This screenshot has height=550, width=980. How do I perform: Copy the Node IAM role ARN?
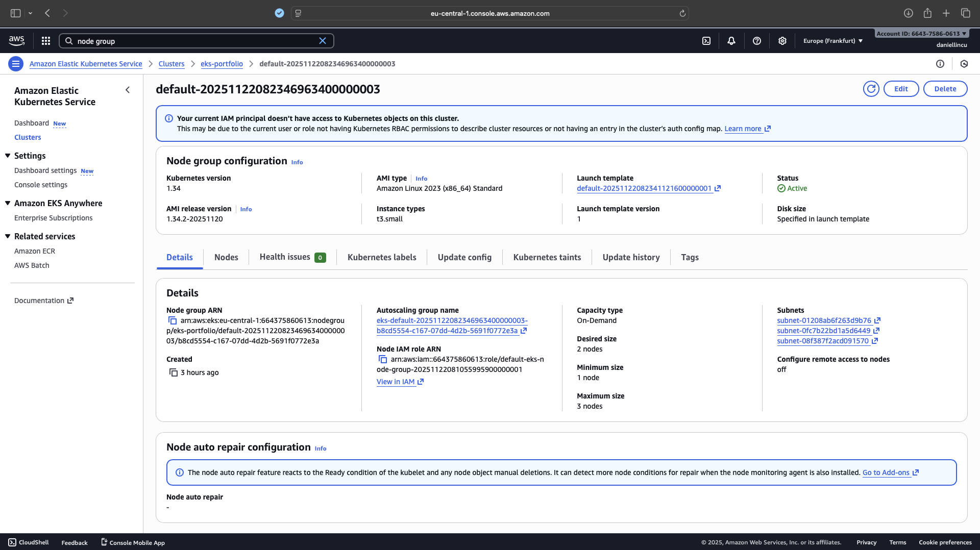[x=383, y=360]
